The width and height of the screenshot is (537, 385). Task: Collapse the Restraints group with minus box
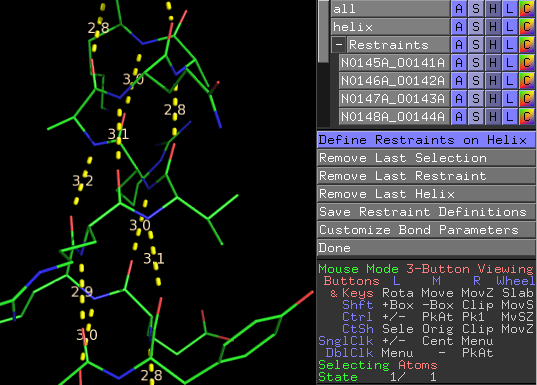(x=339, y=45)
